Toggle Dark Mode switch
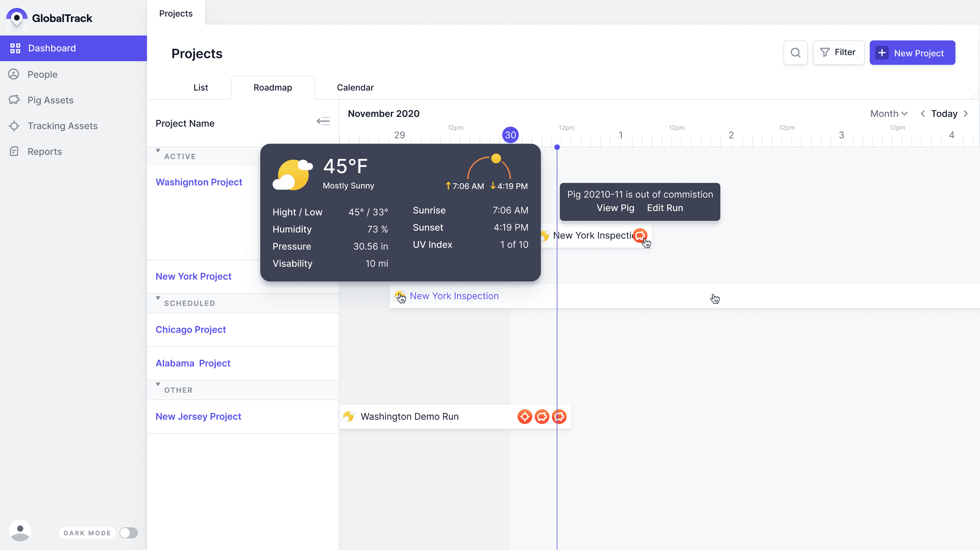Screen dimensions: 980x550 click(x=128, y=533)
